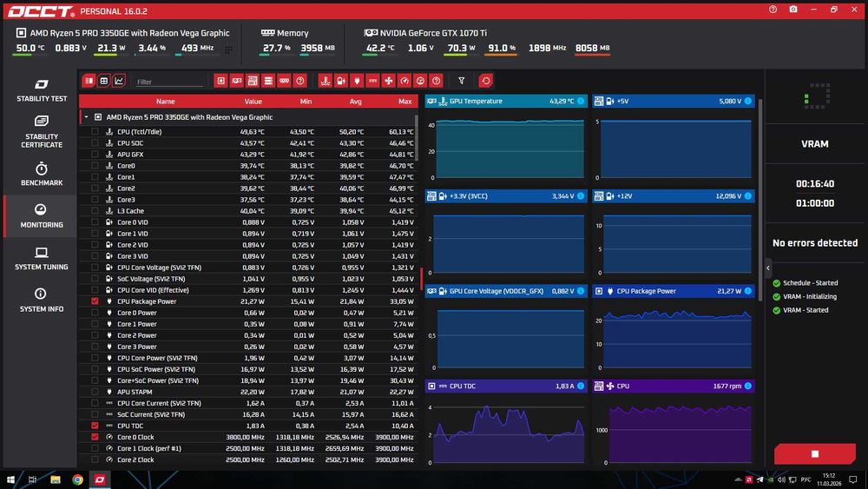Filter sensors by CPU hardware icon

tap(220, 81)
